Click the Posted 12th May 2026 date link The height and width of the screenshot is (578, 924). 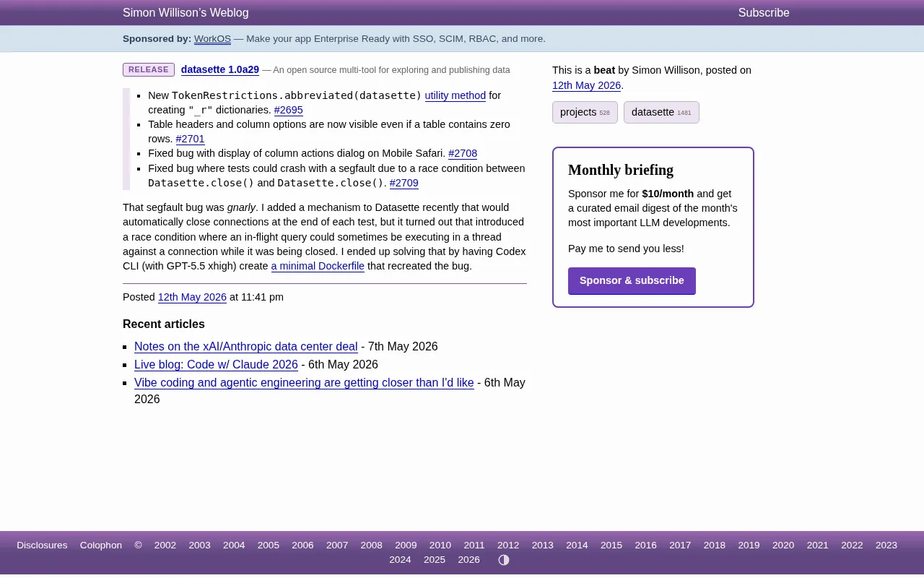coord(192,297)
